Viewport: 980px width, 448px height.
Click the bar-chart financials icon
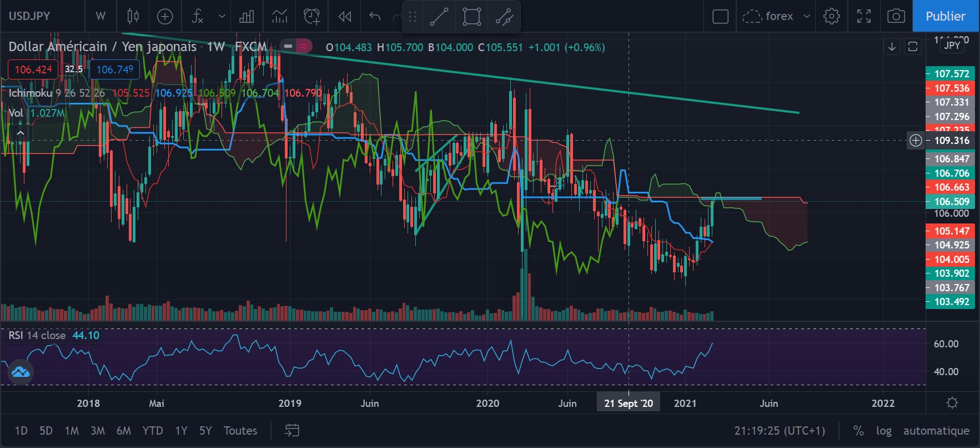click(x=247, y=17)
